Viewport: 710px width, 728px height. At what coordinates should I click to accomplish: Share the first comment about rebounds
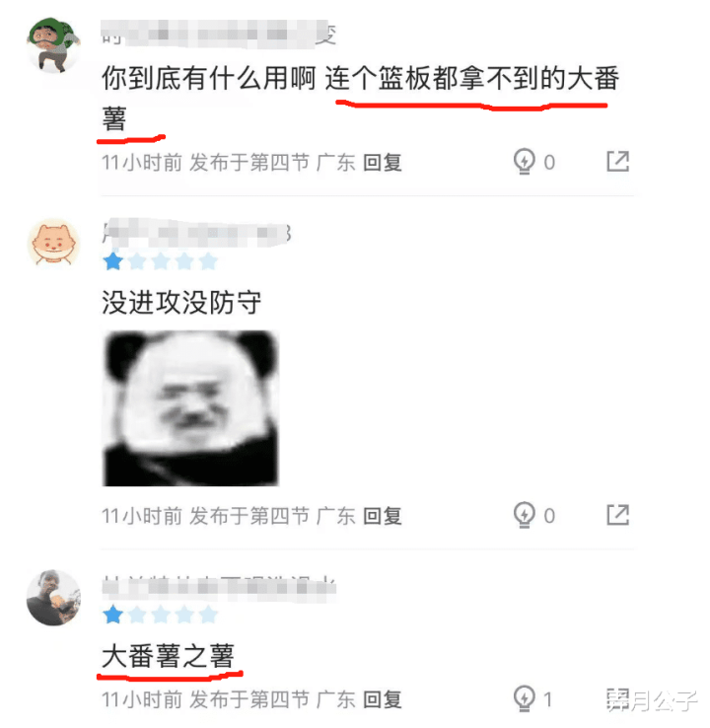tap(618, 161)
